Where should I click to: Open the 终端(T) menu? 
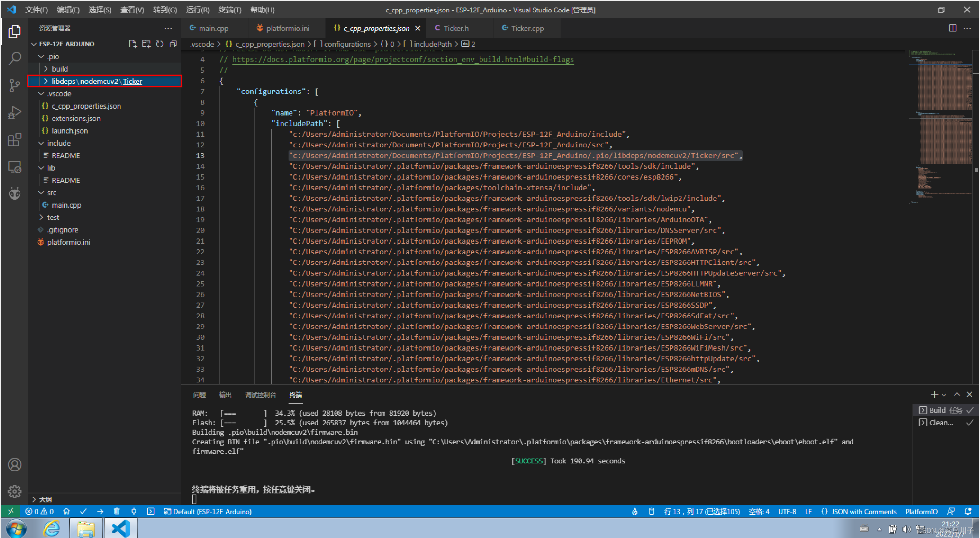point(230,10)
